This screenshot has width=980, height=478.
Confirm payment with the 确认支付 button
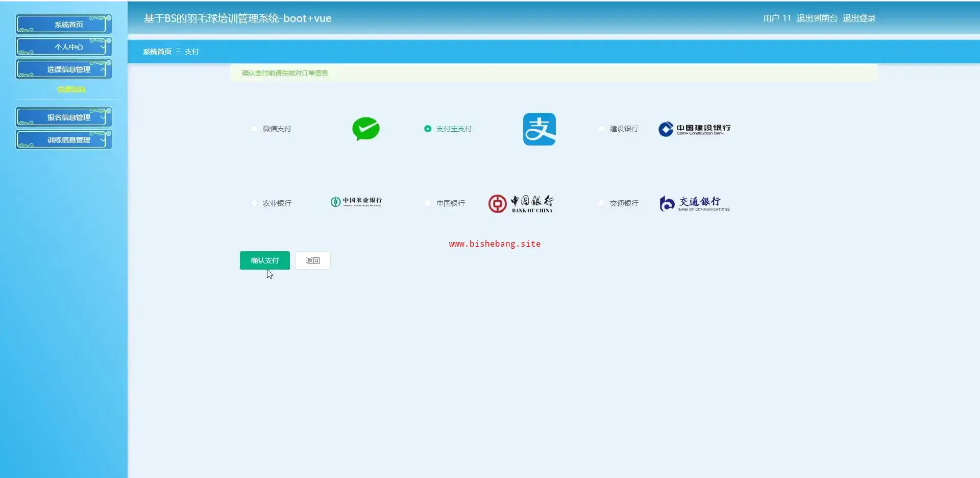[265, 260]
